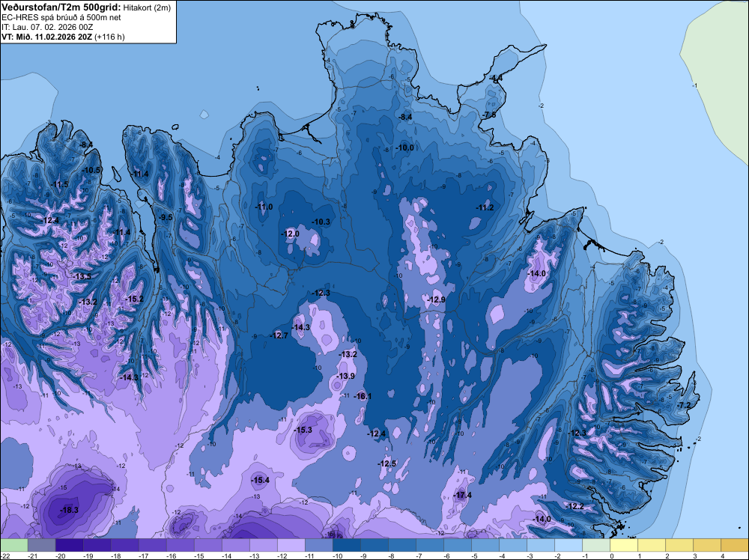This screenshot has height=560, width=749.
Task: Click the -5 legend color swatch
Action: pos(485,545)
